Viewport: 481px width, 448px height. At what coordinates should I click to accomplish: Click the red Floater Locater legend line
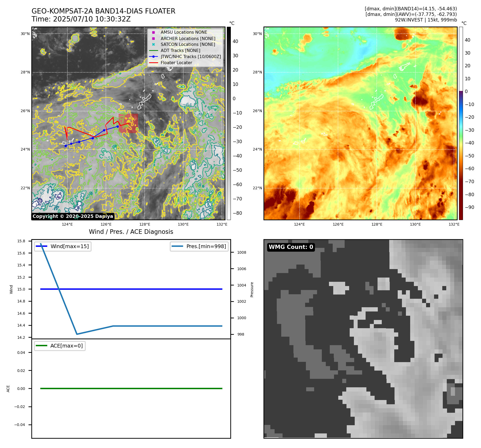tap(153, 63)
